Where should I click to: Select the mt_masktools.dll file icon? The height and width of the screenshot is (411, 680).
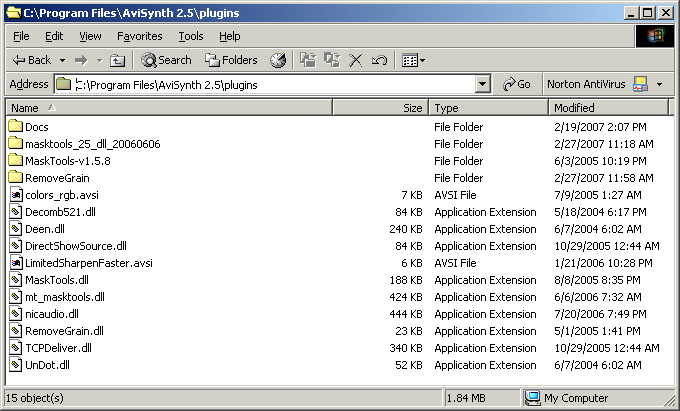coord(16,297)
